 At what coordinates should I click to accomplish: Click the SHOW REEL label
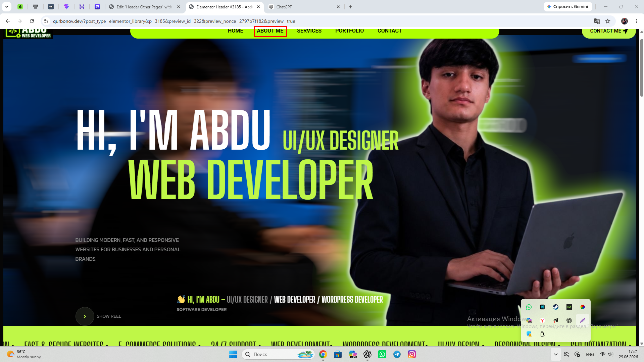109,316
